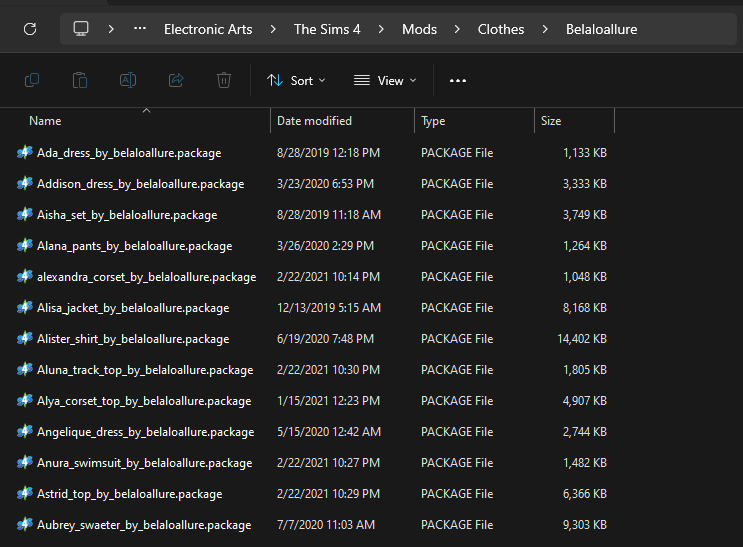Click date 7/7/2020 11:03 AM
The height and width of the screenshot is (547, 743).
tap(326, 525)
